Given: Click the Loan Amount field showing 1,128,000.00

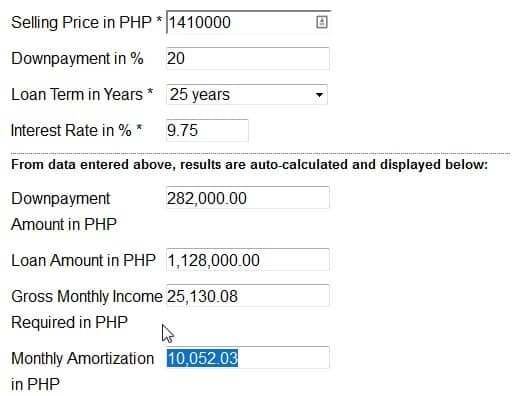Looking at the screenshot, I should coord(248,260).
